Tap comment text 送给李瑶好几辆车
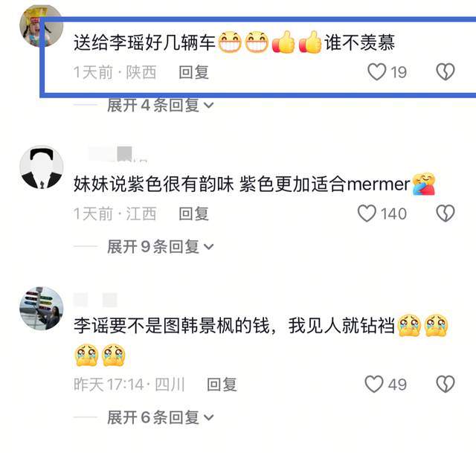This screenshot has width=476, height=453. point(144,42)
